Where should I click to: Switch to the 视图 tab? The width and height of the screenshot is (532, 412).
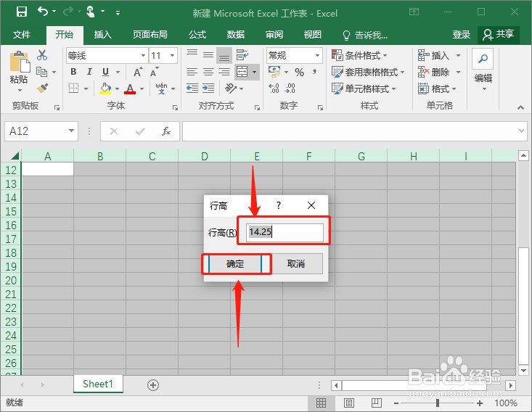[313, 35]
